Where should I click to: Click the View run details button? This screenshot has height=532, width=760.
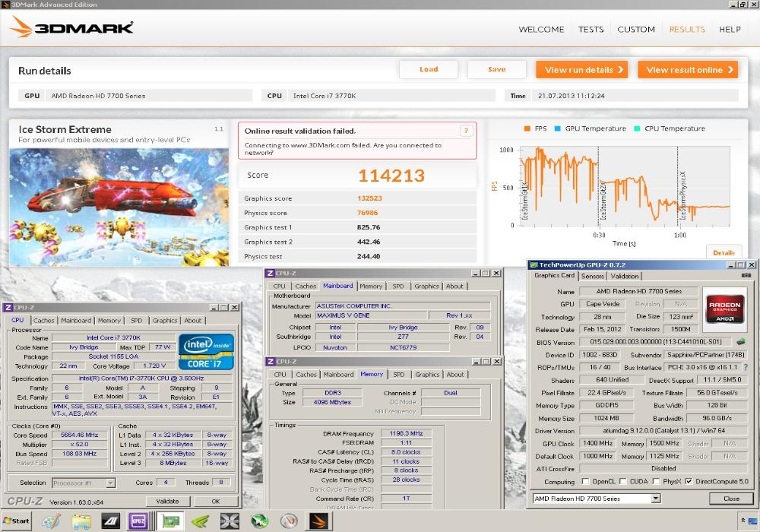point(581,70)
